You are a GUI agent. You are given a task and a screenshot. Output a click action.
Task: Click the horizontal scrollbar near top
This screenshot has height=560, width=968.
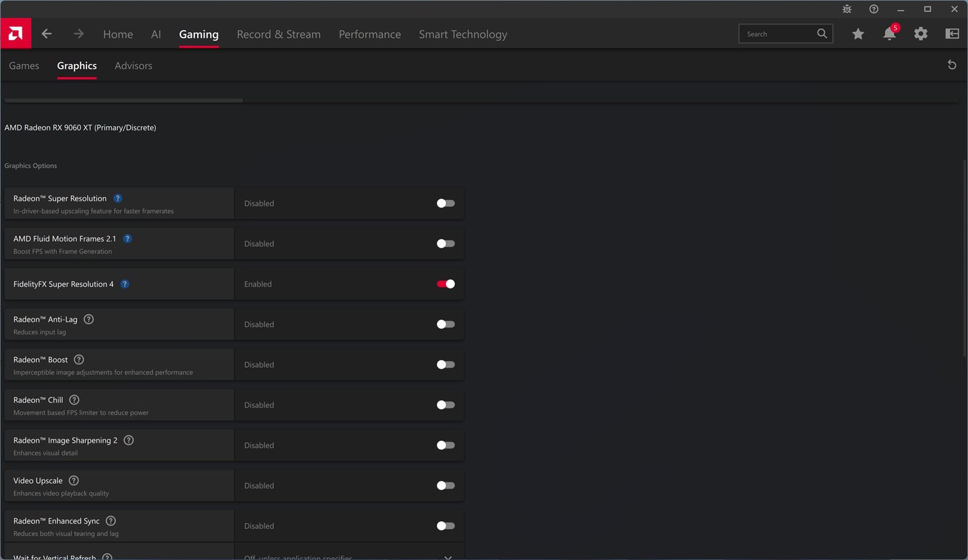[123, 100]
